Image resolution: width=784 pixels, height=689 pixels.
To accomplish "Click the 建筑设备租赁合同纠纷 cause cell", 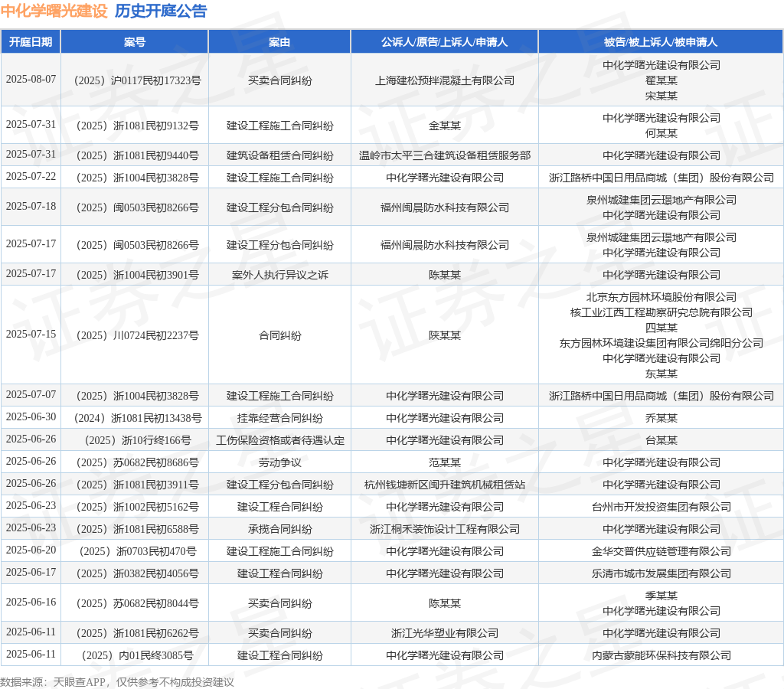I will pos(279,155).
